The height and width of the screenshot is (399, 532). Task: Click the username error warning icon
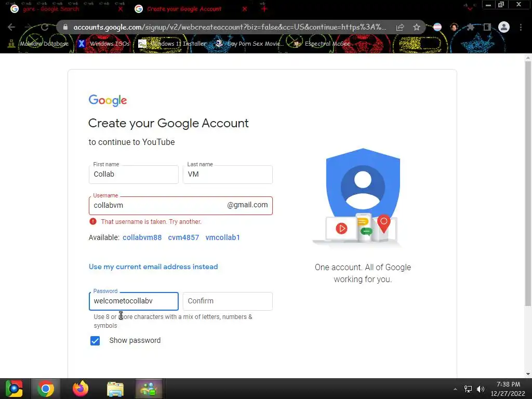click(93, 221)
